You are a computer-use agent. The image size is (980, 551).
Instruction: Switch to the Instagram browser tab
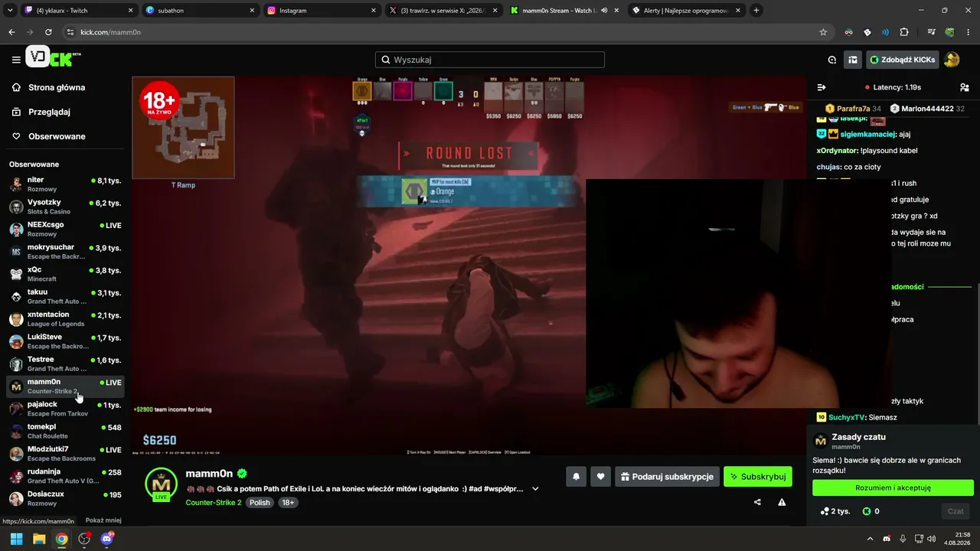(x=322, y=11)
